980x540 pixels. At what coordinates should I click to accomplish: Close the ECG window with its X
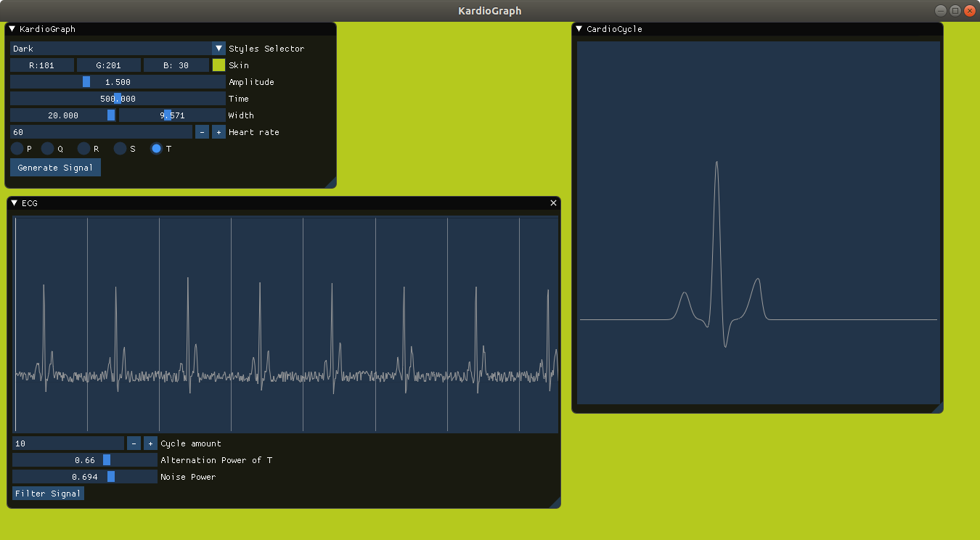[x=552, y=203]
